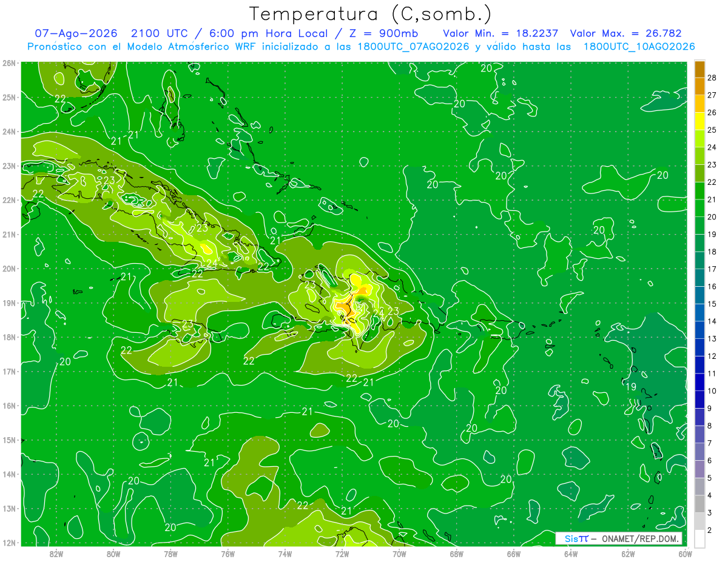
Task: Click the 66W longitude axis label
Action: 513,554
